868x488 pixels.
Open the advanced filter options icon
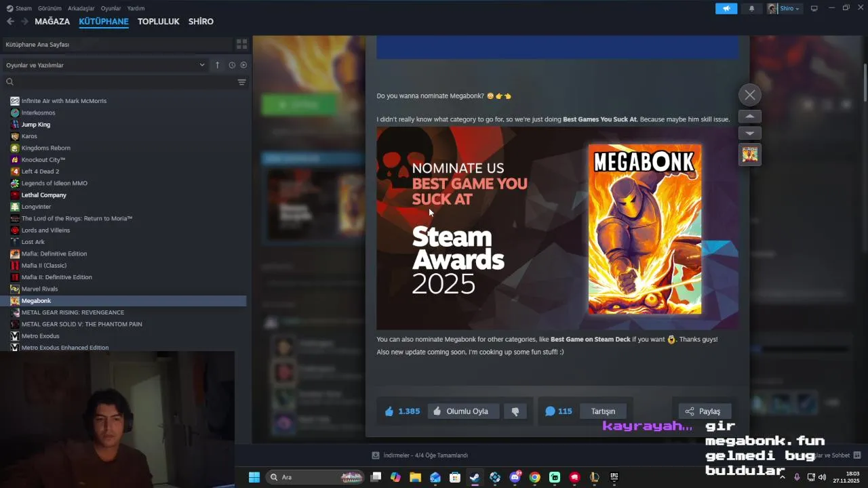[x=241, y=82]
